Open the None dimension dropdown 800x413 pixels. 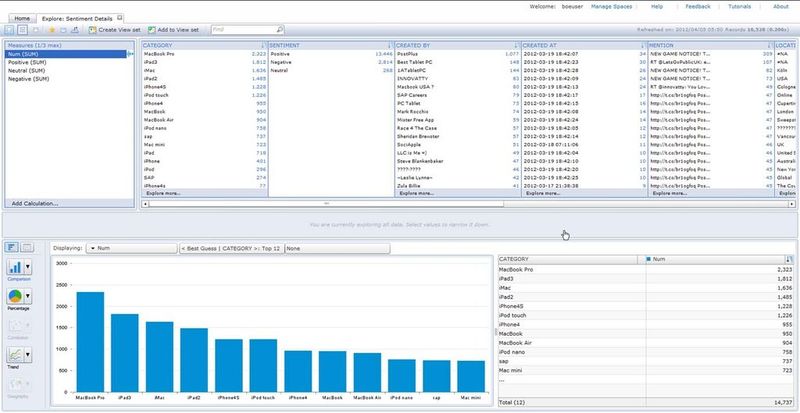point(337,248)
